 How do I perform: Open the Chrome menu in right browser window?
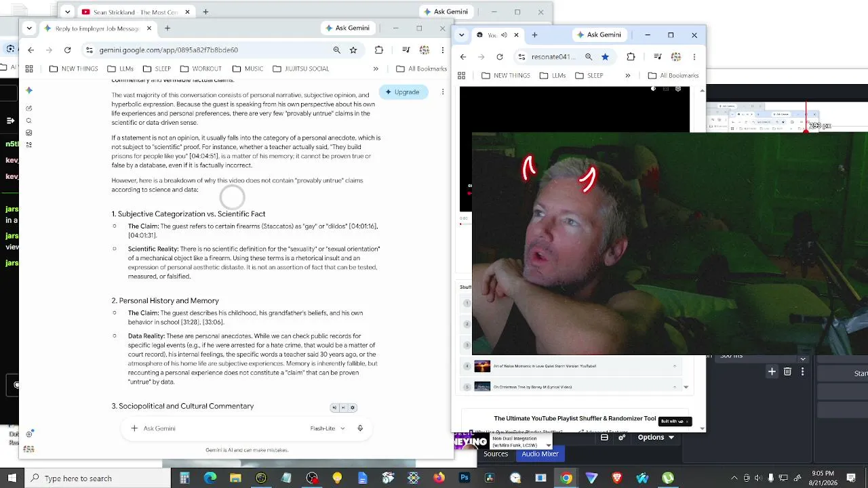click(694, 57)
